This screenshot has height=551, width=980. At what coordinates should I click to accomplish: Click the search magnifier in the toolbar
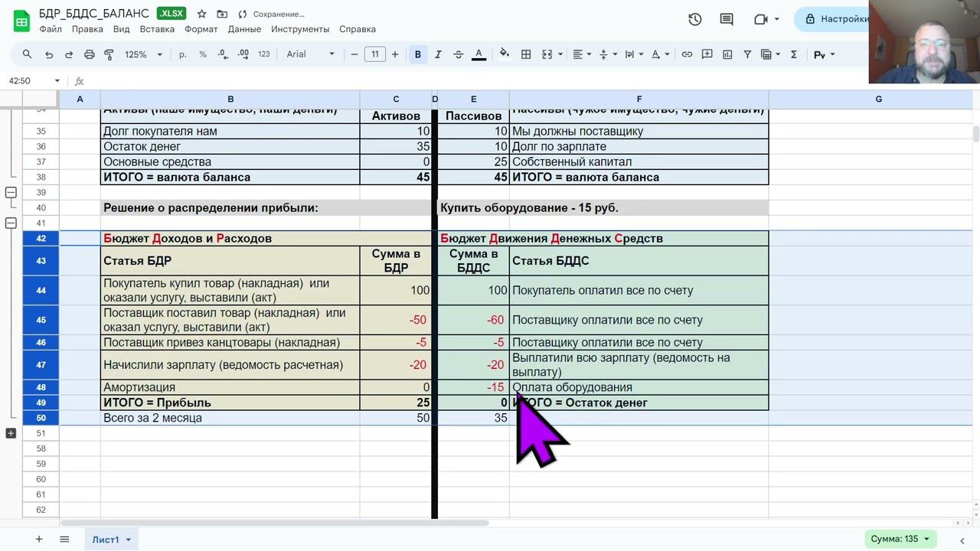[28, 54]
